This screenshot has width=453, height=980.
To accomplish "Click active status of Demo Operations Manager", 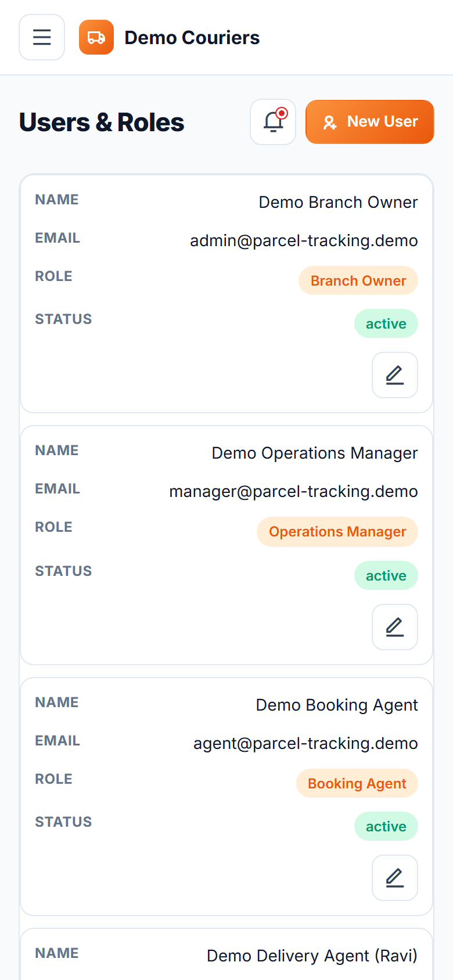I will point(386,575).
